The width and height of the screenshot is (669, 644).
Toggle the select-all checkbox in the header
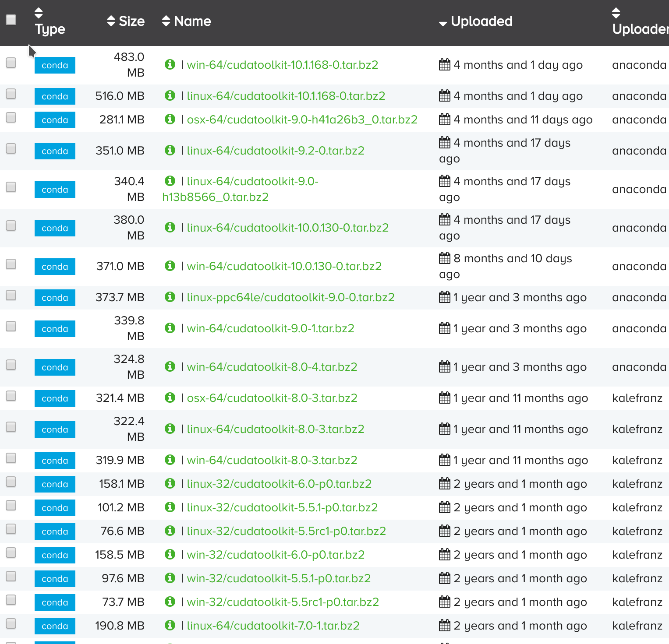(x=11, y=19)
